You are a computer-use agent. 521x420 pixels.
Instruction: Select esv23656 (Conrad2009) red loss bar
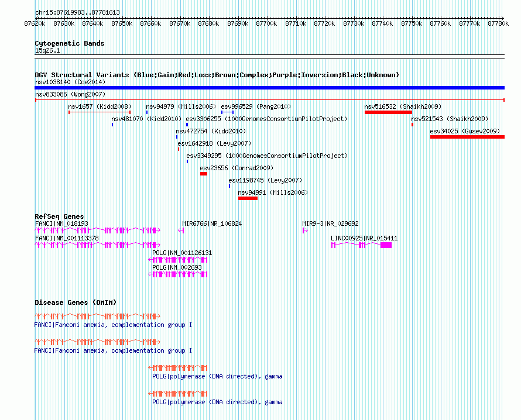[204, 174]
